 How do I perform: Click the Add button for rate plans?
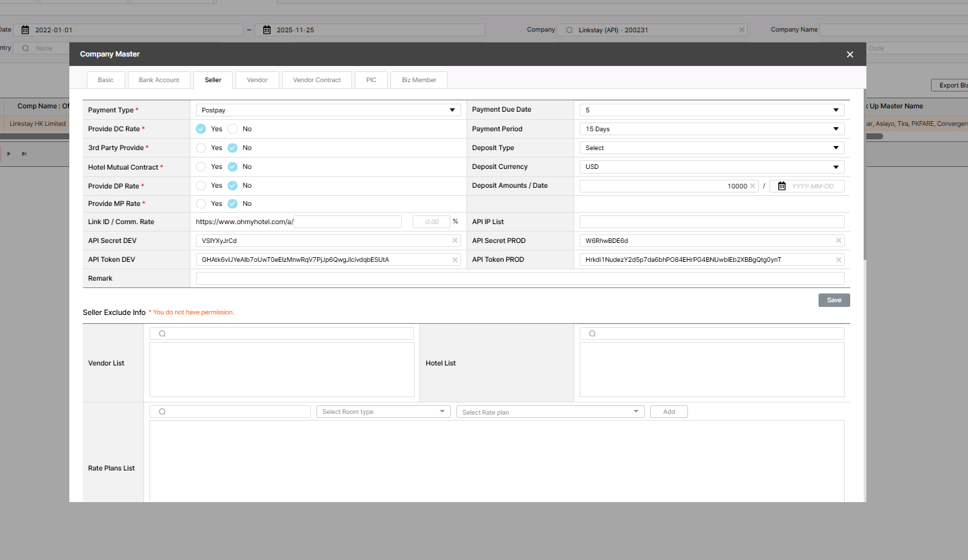coord(668,411)
